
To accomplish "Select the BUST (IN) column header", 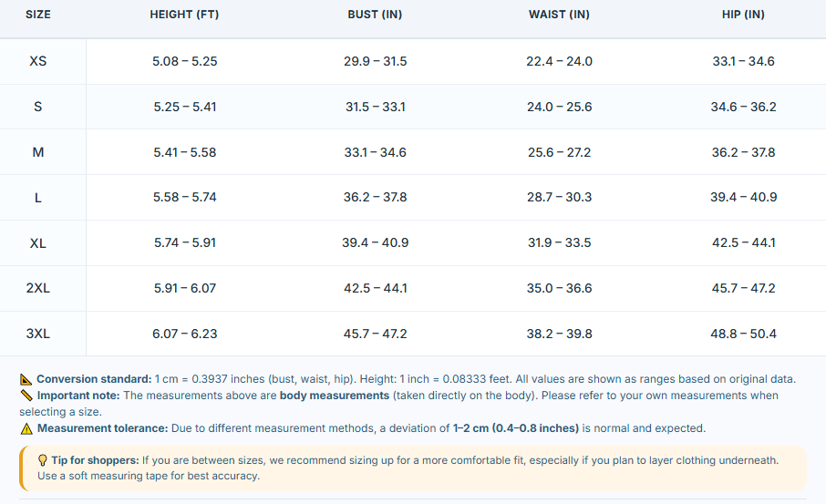I will pos(375,15).
